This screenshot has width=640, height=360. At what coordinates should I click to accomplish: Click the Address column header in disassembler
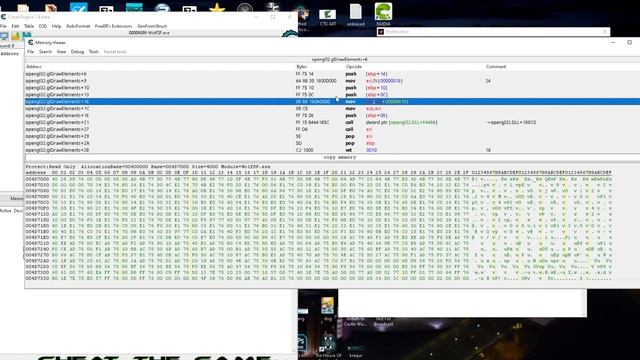coord(34,67)
